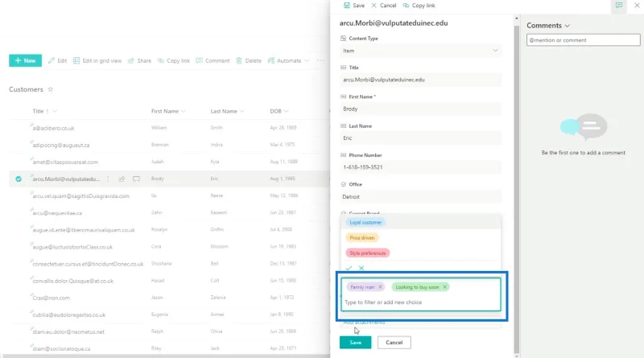Open Edit in grid view
This screenshot has height=358, width=644.
coord(97,60)
